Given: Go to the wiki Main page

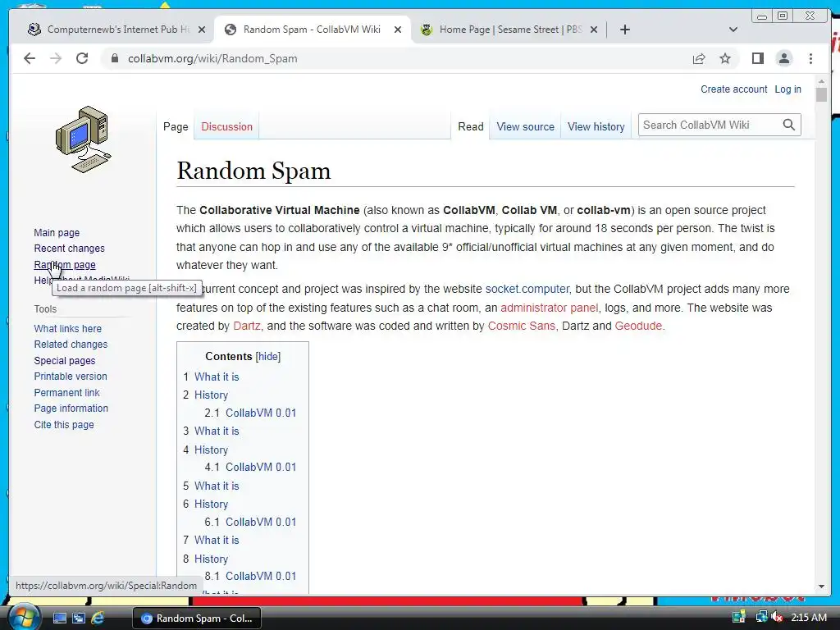Looking at the screenshot, I should pyautogui.click(x=57, y=232).
